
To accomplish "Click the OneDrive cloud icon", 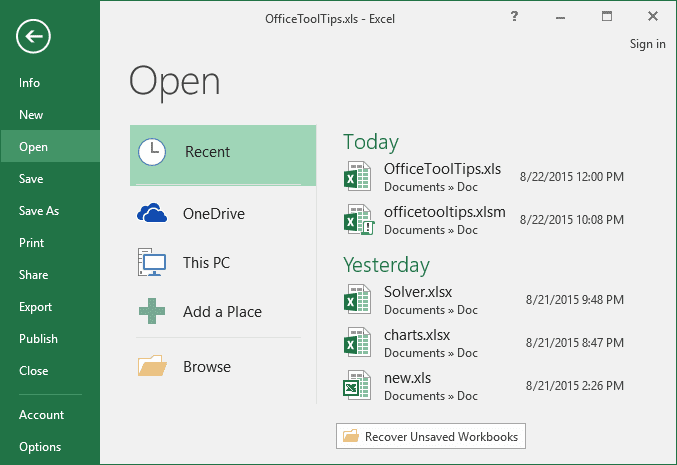I will coord(152,213).
